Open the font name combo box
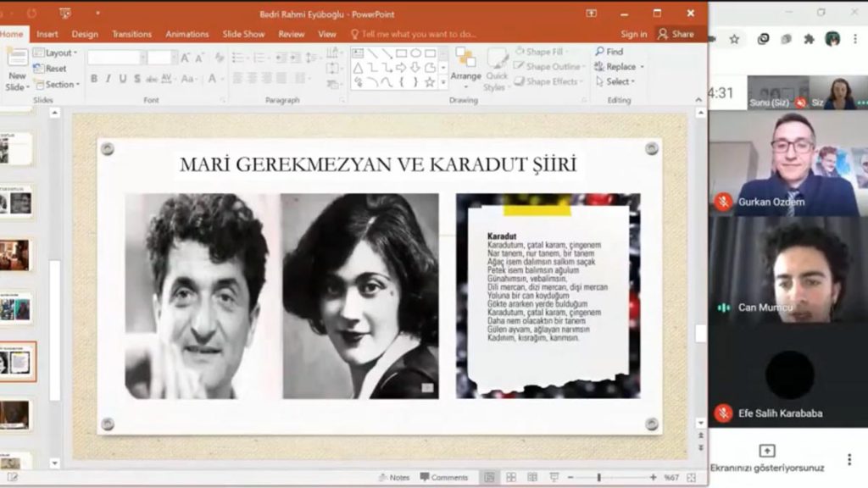868x488 pixels. tap(117, 58)
